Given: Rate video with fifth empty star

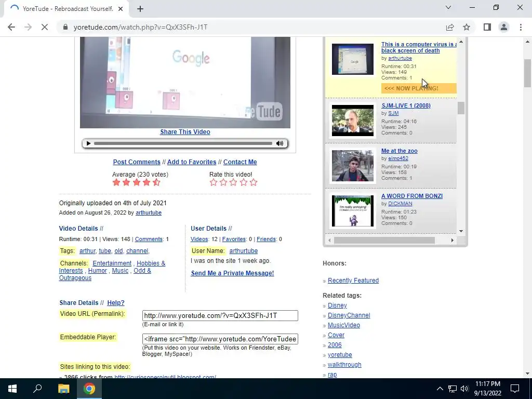Looking at the screenshot, I should click(254, 182).
